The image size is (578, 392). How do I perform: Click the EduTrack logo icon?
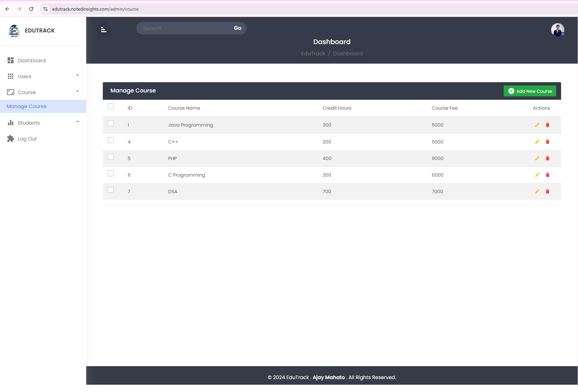tap(14, 30)
